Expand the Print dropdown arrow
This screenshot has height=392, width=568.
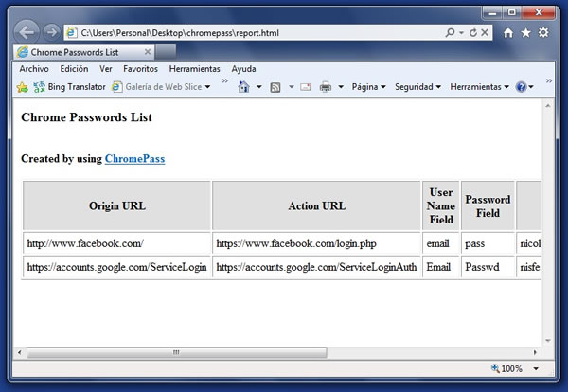tap(341, 87)
